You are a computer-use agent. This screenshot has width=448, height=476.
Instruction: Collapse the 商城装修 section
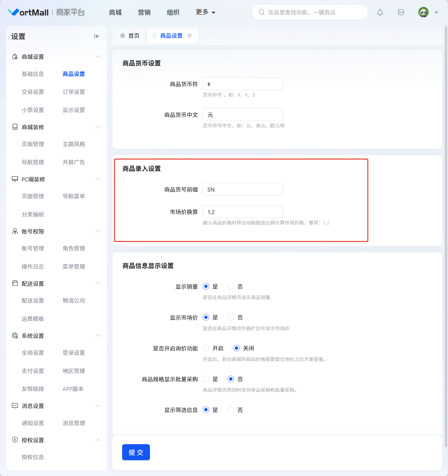(98, 127)
